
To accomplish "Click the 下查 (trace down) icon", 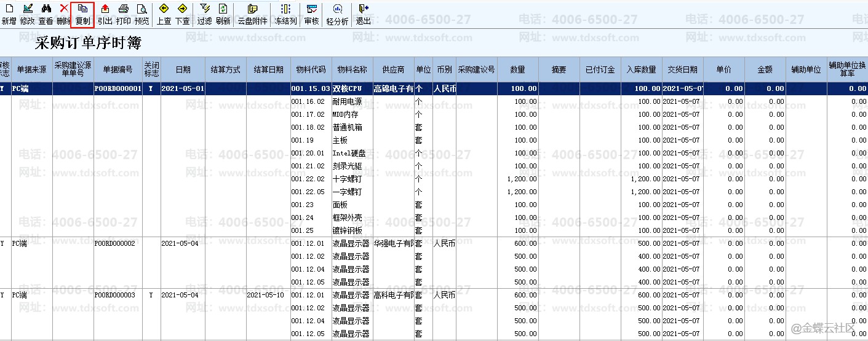I will (183, 14).
